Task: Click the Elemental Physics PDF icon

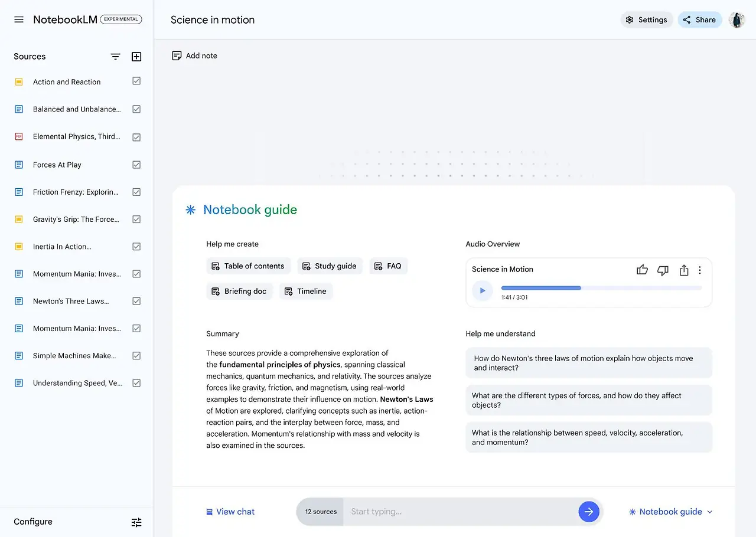Action: tap(19, 136)
